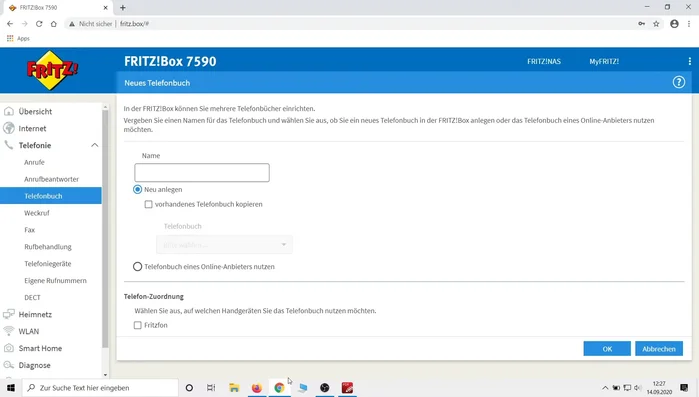Select Telefonbuch in sidebar
The image size is (699, 397).
(51, 196)
